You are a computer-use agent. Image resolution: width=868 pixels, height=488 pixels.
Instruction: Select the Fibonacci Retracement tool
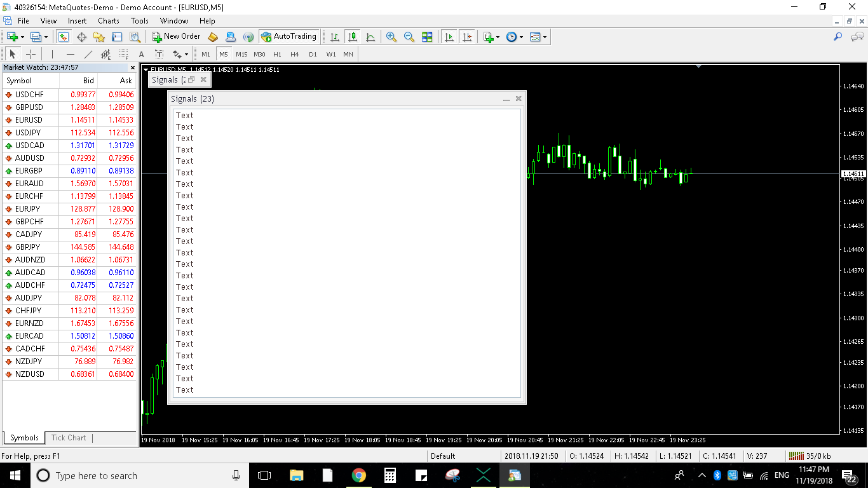[x=123, y=54]
